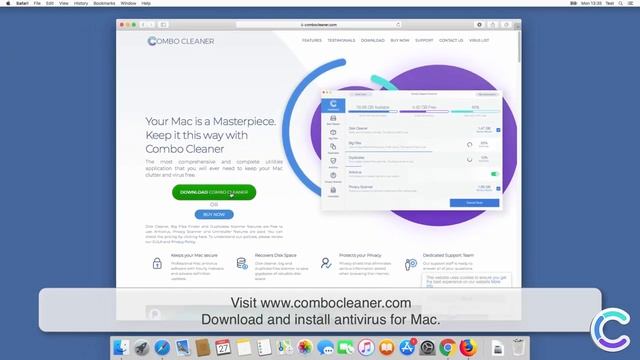Open the Help menu

[146, 3]
